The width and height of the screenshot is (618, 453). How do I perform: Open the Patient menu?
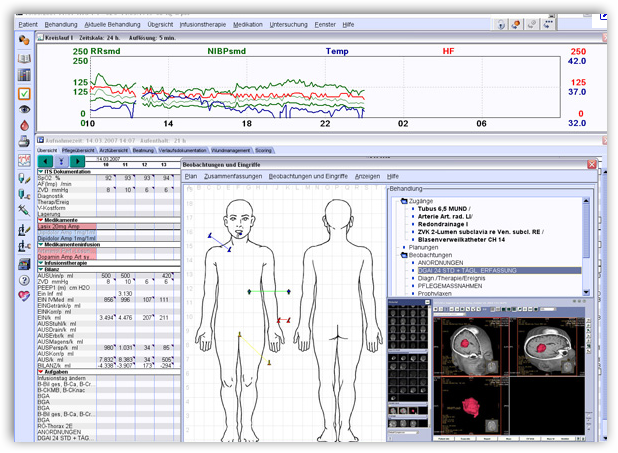click(28, 24)
